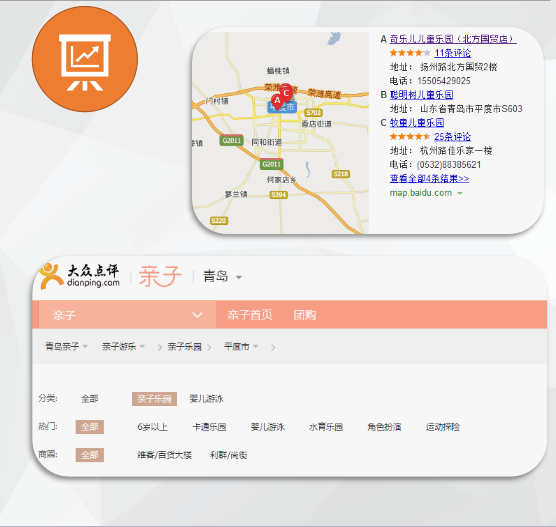The width and height of the screenshot is (556, 527).
Task: Open the 青岛 city dropdown
Action: 222,277
